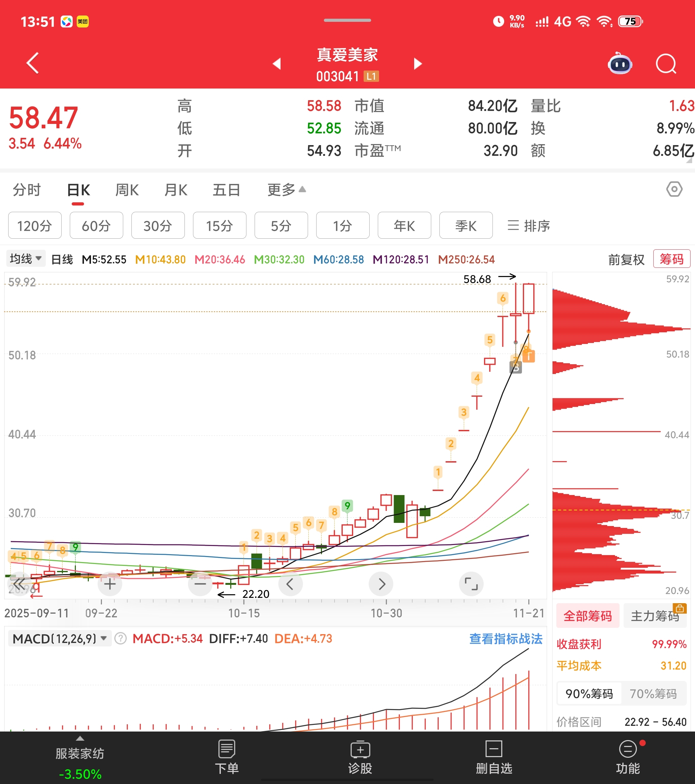Expand the 更多 chart period menu
This screenshot has width=695, height=784.
286,190
